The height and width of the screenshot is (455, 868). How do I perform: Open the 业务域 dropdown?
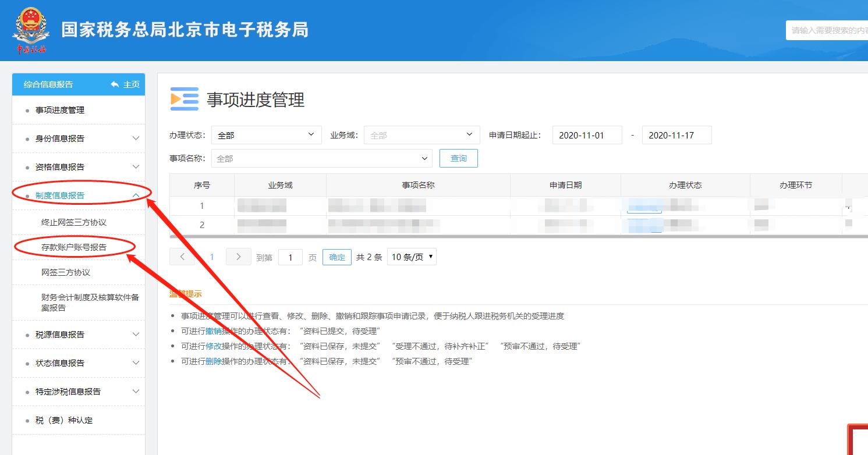click(x=421, y=134)
